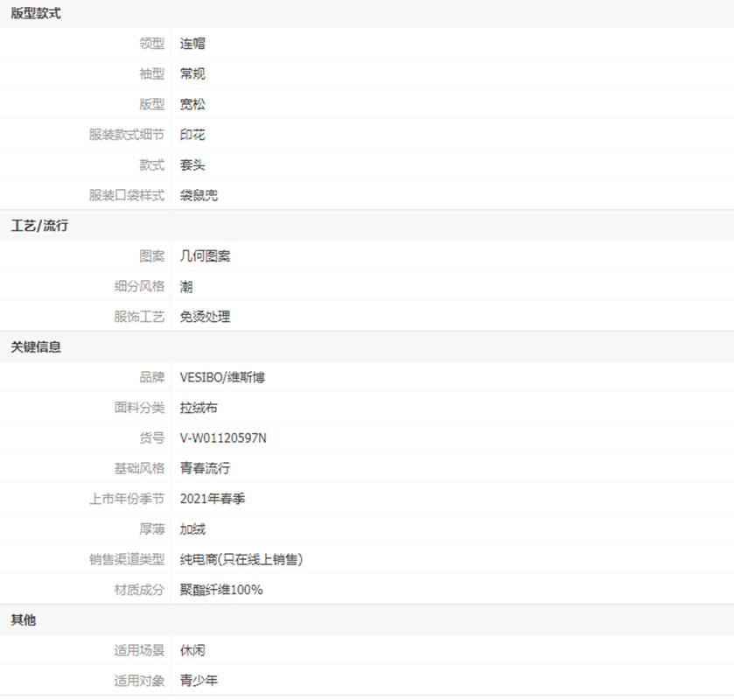Select the 聚酯纤维100% material composition value

(221, 590)
